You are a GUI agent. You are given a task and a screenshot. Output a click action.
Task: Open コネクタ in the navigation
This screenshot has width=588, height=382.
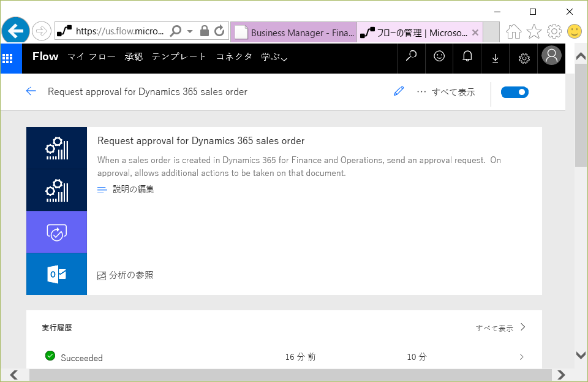[x=234, y=56]
